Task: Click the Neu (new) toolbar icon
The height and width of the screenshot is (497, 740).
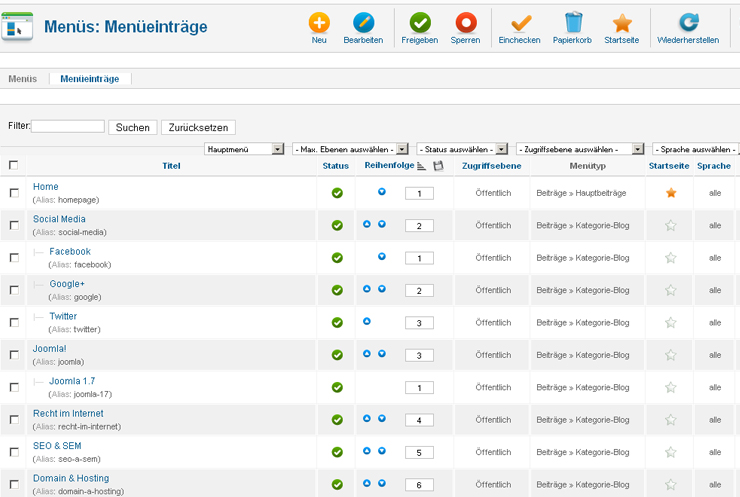Action: (319, 24)
